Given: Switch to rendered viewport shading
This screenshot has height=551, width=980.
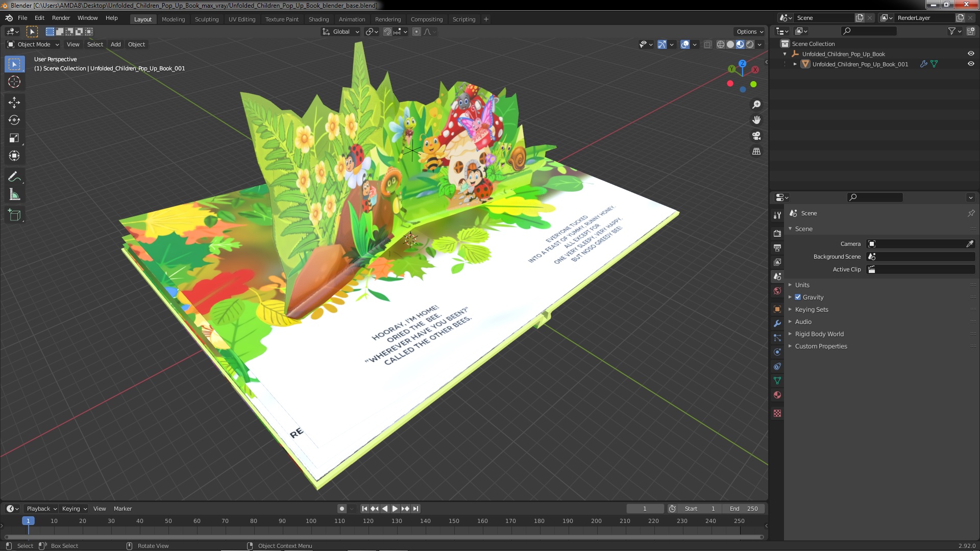Looking at the screenshot, I should click(750, 44).
